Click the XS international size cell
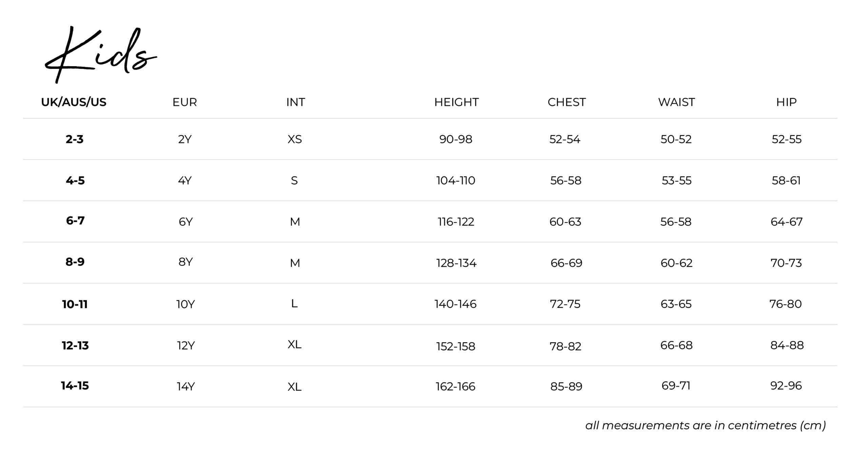The image size is (868, 469). (x=295, y=139)
